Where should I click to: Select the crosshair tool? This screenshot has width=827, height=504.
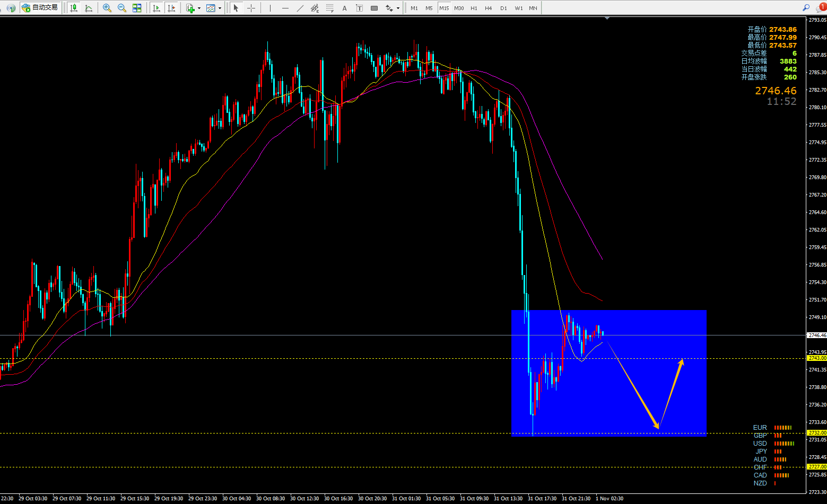click(251, 8)
